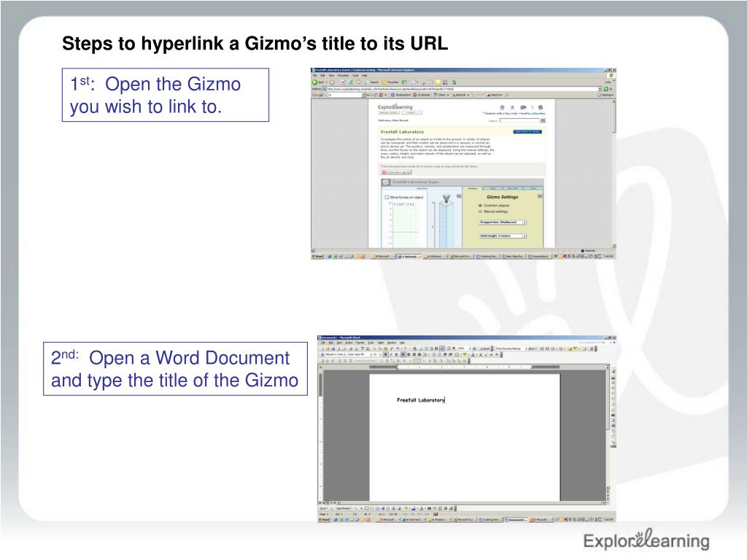Click the Internet Explorer address bar URL field
Image resolution: width=747 pixels, height=560 pixels.
461,89
